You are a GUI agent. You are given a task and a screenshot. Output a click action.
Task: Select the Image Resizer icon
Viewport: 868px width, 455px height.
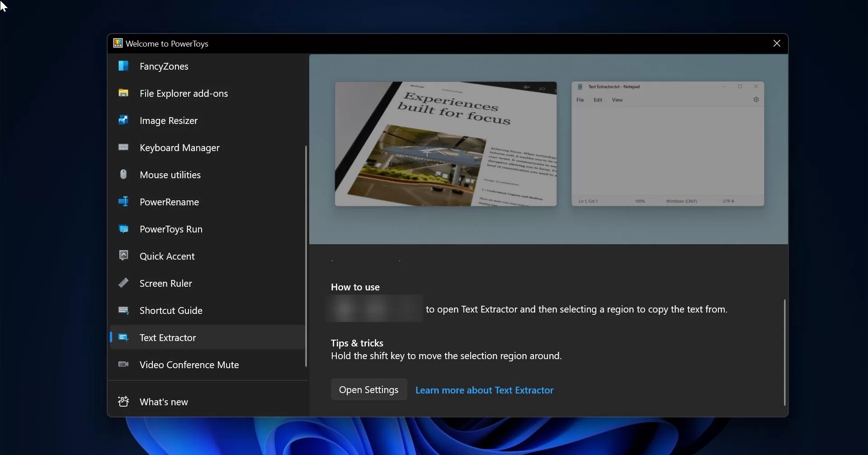pos(123,120)
